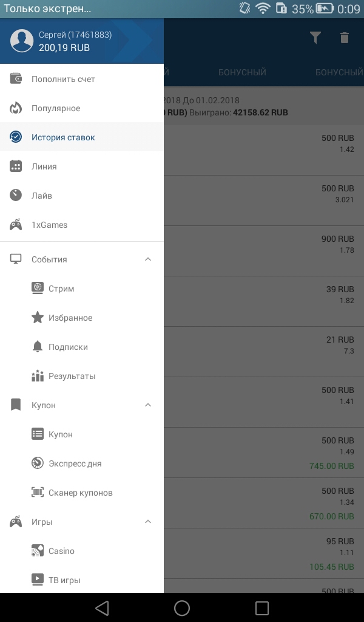Collapse the События section chevron
The height and width of the screenshot is (622, 364).
(x=148, y=259)
